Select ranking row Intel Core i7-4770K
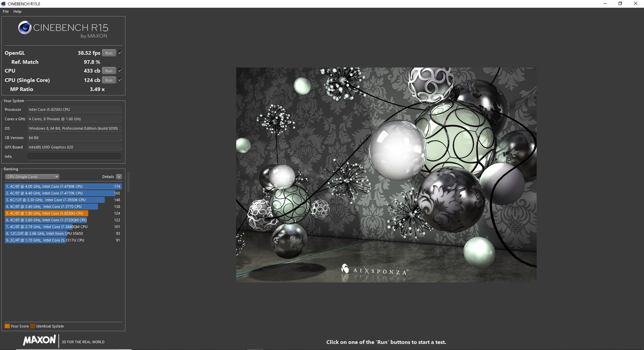Screen dimensions: 644x350 coord(63,193)
